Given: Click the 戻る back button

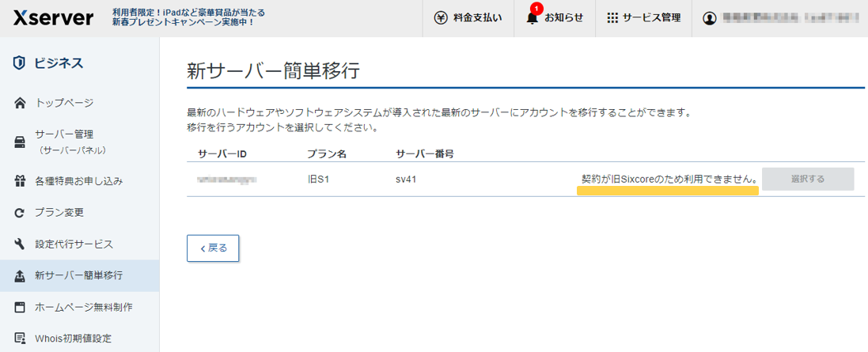Looking at the screenshot, I should (x=213, y=248).
